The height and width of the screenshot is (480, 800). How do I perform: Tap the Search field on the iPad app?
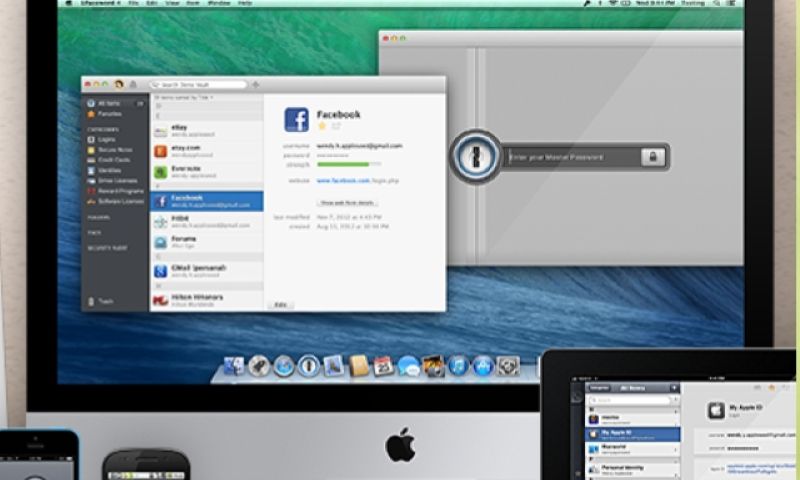(x=631, y=400)
